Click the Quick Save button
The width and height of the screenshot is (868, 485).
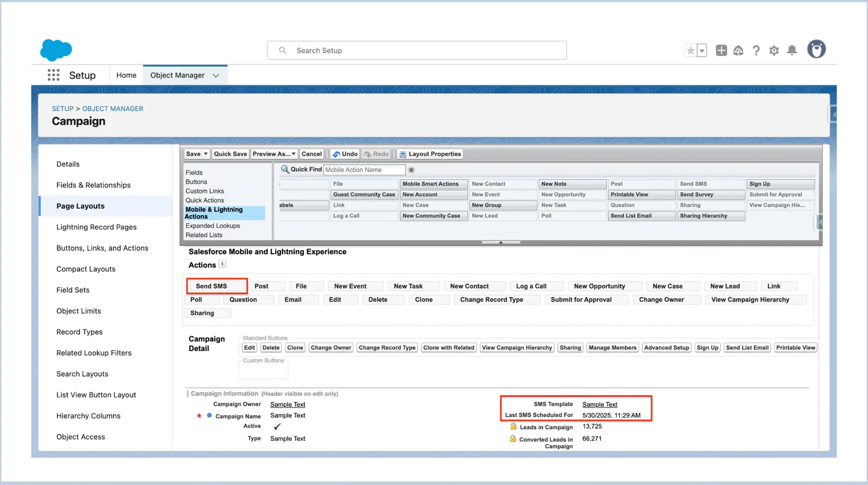230,154
